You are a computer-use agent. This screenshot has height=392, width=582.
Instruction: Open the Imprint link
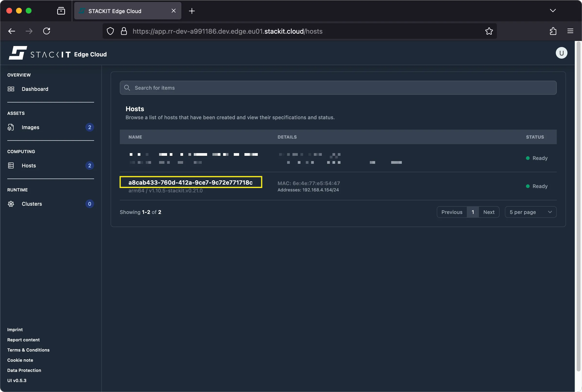coord(15,329)
